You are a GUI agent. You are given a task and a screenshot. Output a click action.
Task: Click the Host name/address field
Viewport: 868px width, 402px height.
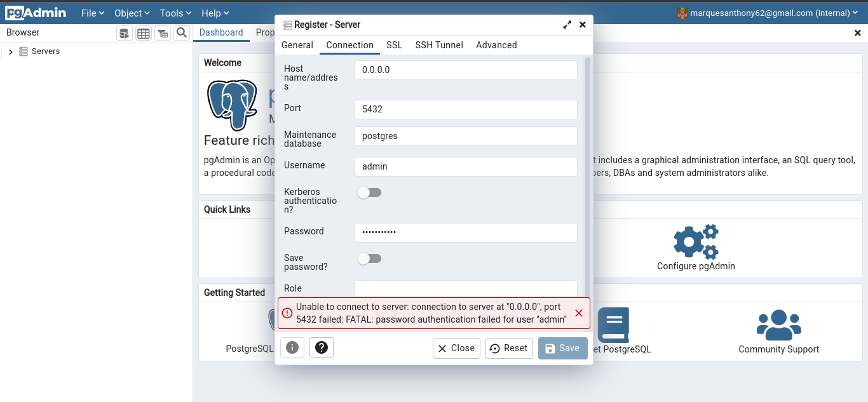tap(466, 70)
